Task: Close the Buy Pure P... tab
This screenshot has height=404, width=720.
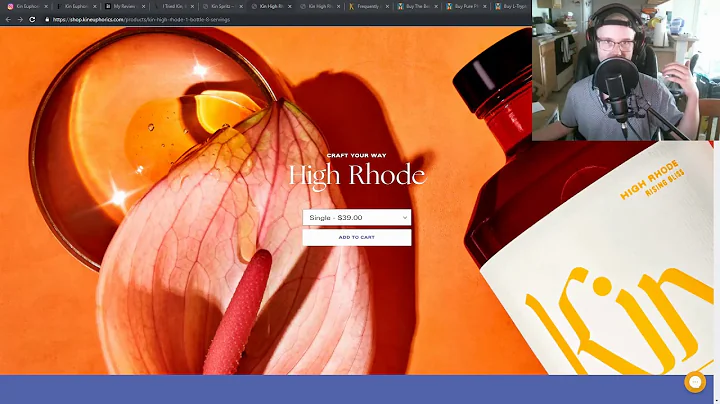Action: pos(484,6)
